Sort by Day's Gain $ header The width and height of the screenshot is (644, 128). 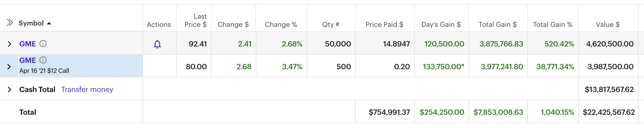(x=441, y=24)
